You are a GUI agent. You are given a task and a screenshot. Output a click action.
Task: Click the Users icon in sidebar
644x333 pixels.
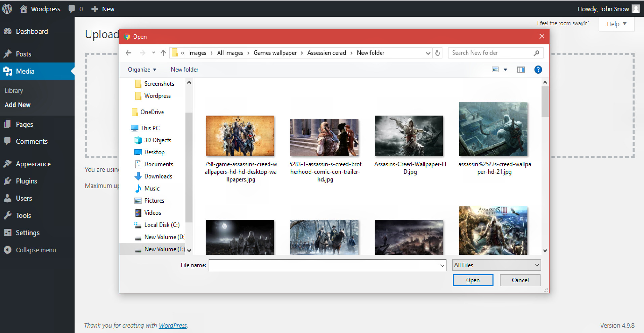tap(7, 198)
